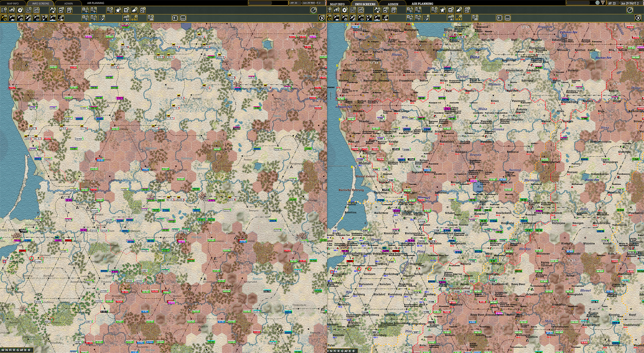Open weather screen icon in left pane
This screenshot has height=353, width=644.
[36, 10]
